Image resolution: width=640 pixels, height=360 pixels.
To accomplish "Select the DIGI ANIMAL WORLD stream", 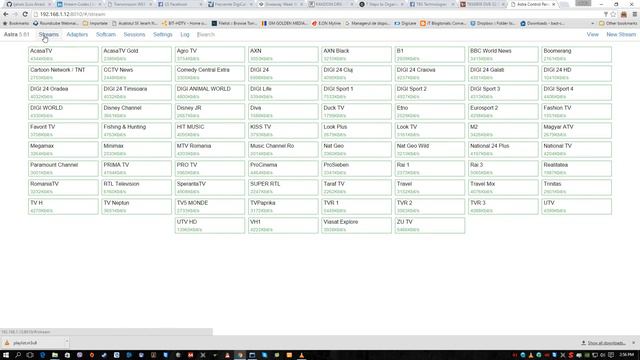I will 210,92.
